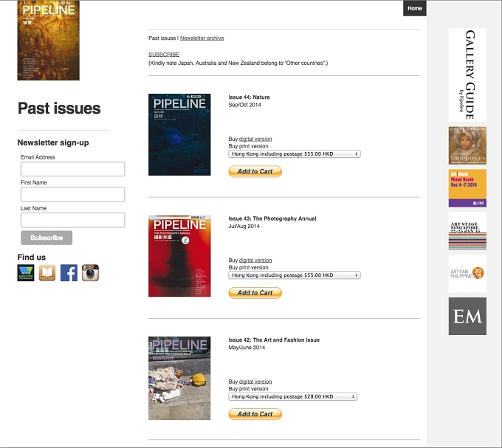Select the Issue 43: The Photography Annual title
Image resolution: width=502 pixels, height=448 pixels.
coord(272,218)
